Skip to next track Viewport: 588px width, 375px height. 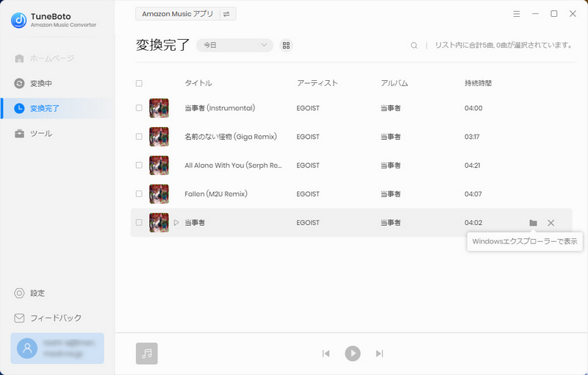pyautogui.click(x=379, y=353)
